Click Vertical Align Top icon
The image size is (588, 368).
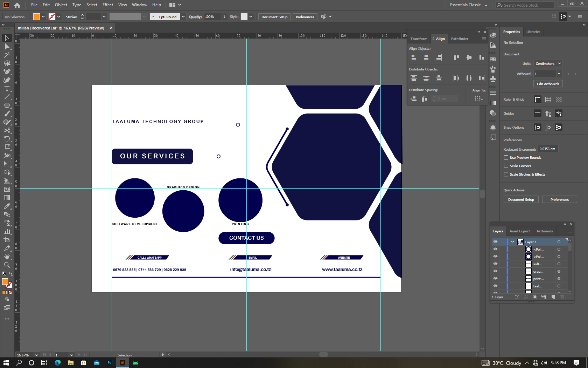(x=456, y=57)
